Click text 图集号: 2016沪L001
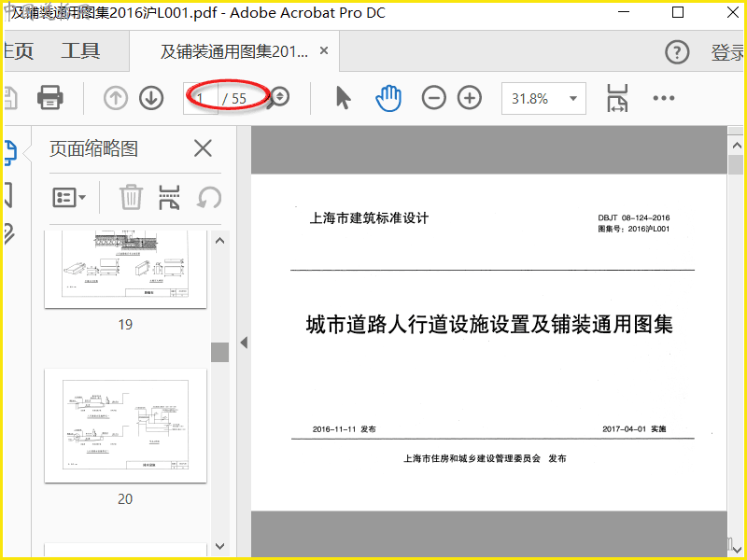Image resolution: width=747 pixels, height=560 pixels. tap(634, 229)
